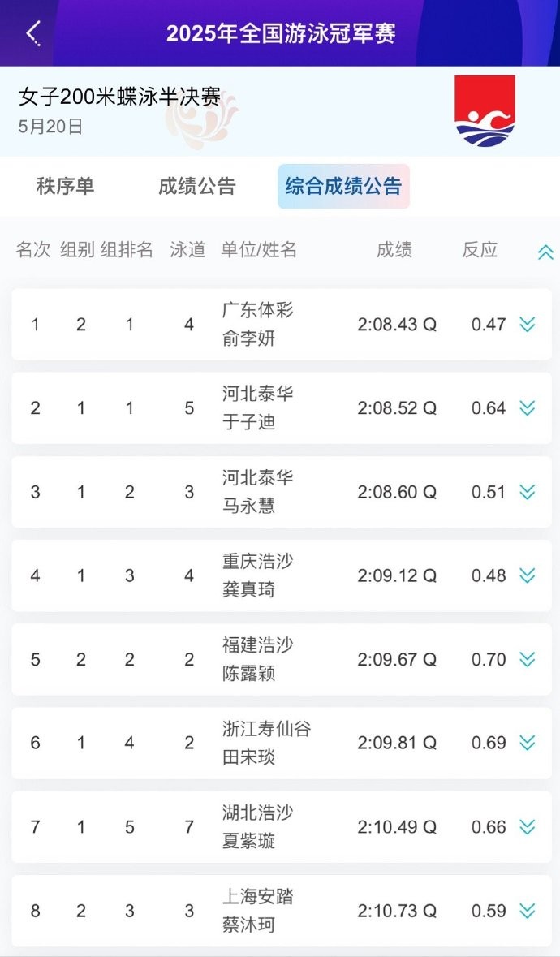Screen dimensions: 560x957
Task: Tap the 女子200米蝶泳半决赛 event heading
Action: 119,97
